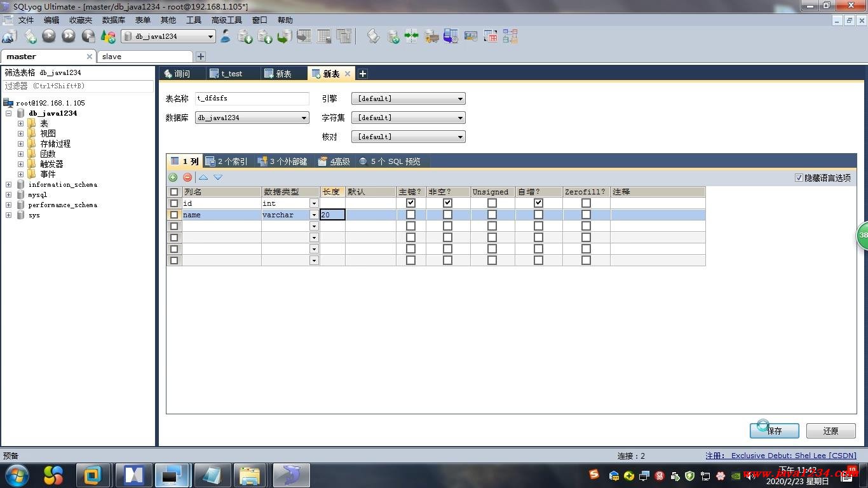This screenshot has width=868, height=488.
Task: Close the master connection tab
Action: (x=89, y=57)
